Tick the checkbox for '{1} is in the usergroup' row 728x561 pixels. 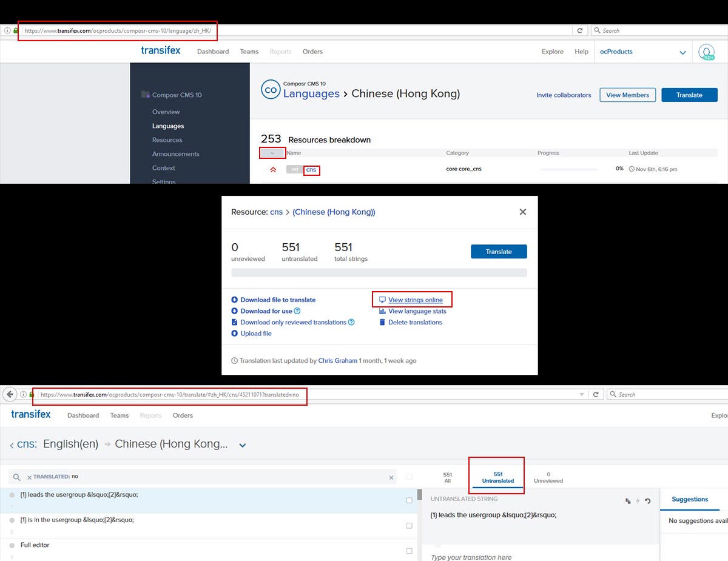[409, 526]
